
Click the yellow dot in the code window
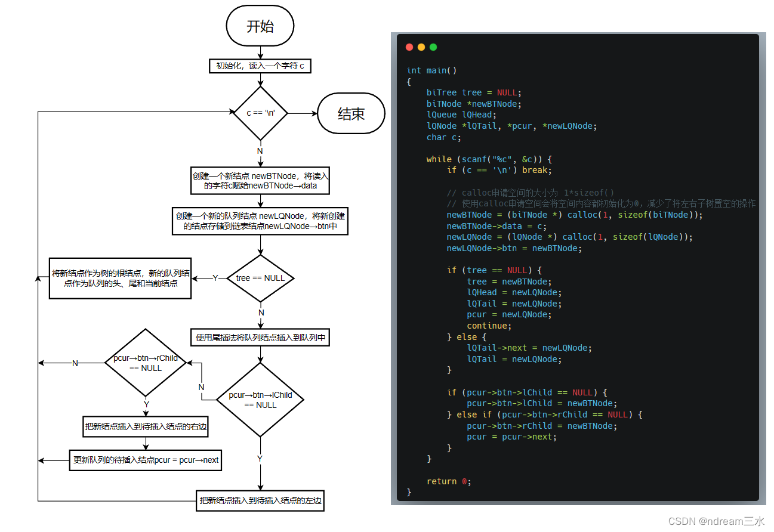pyautogui.click(x=421, y=47)
